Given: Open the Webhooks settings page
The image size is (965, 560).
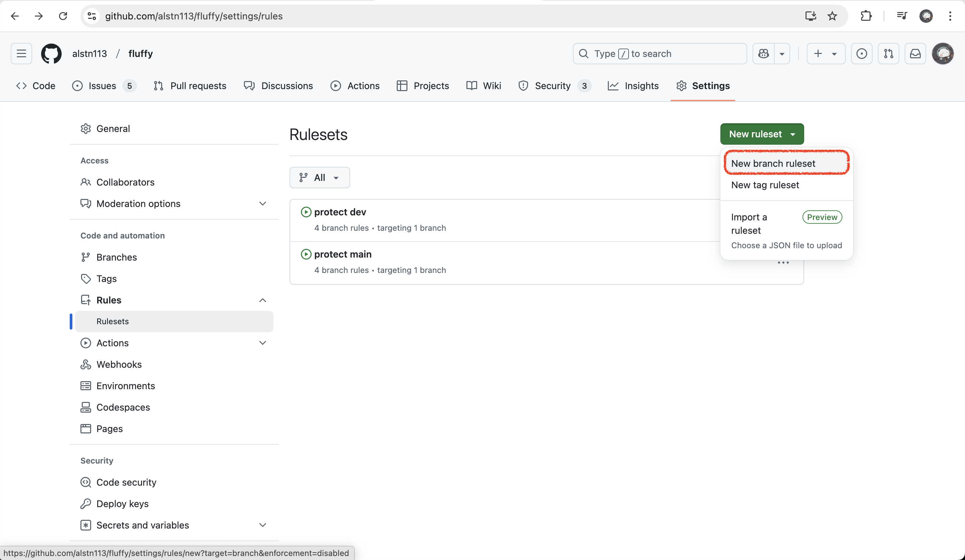Looking at the screenshot, I should [119, 364].
